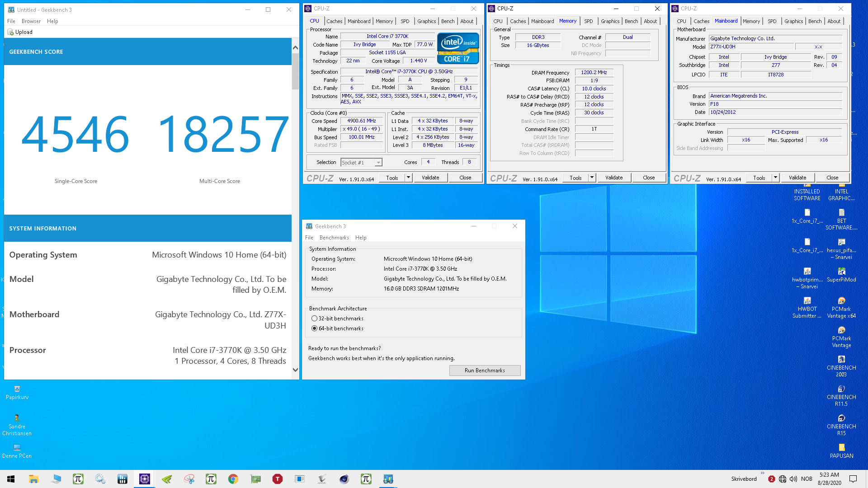Click Upload in Geekbench results window

[x=20, y=32]
